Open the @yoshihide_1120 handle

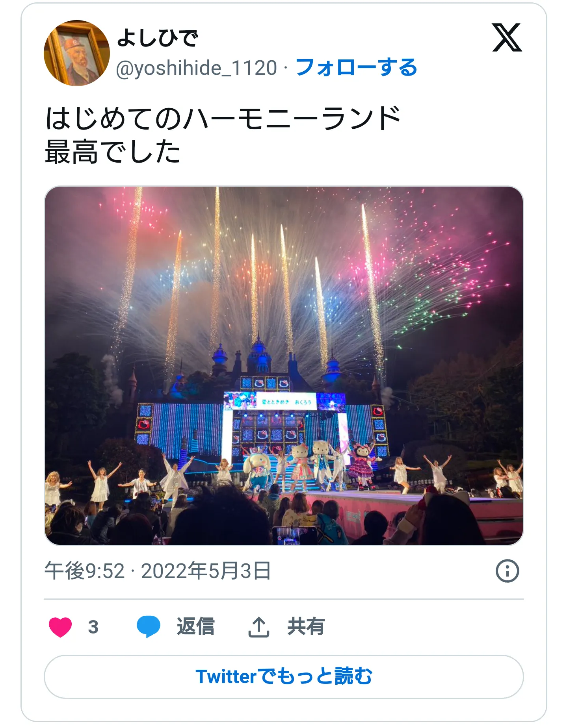click(197, 68)
